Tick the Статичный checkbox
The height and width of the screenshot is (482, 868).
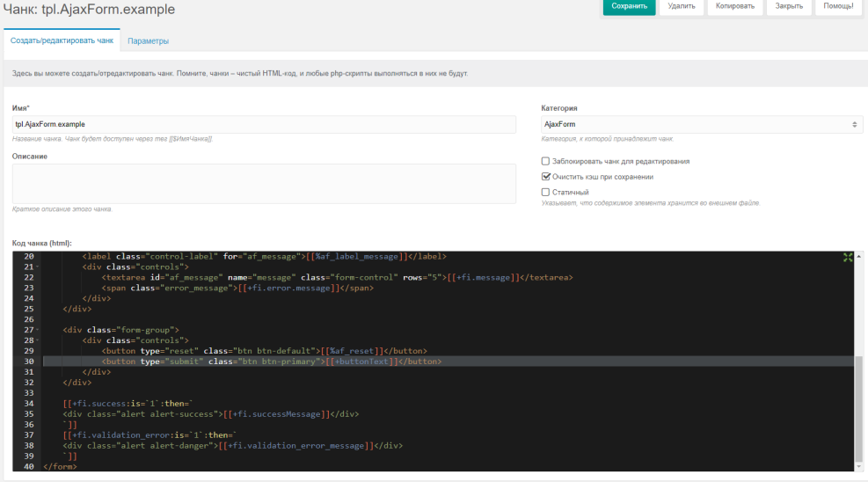(545, 192)
